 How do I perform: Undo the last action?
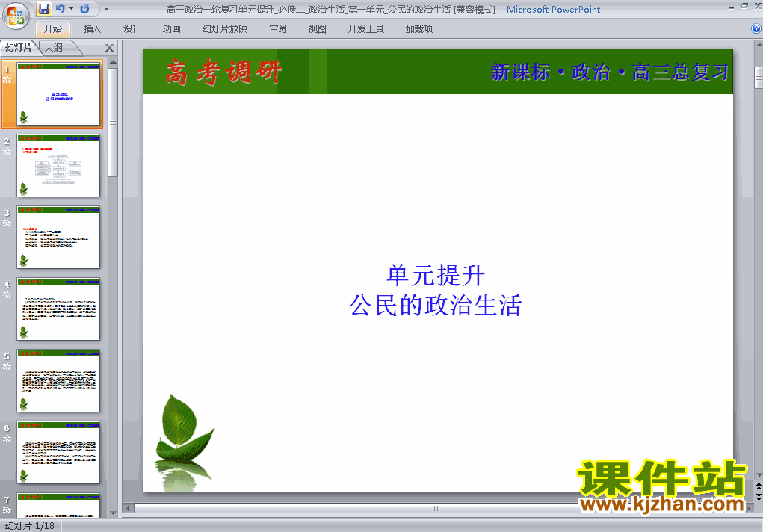[x=60, y=9]
